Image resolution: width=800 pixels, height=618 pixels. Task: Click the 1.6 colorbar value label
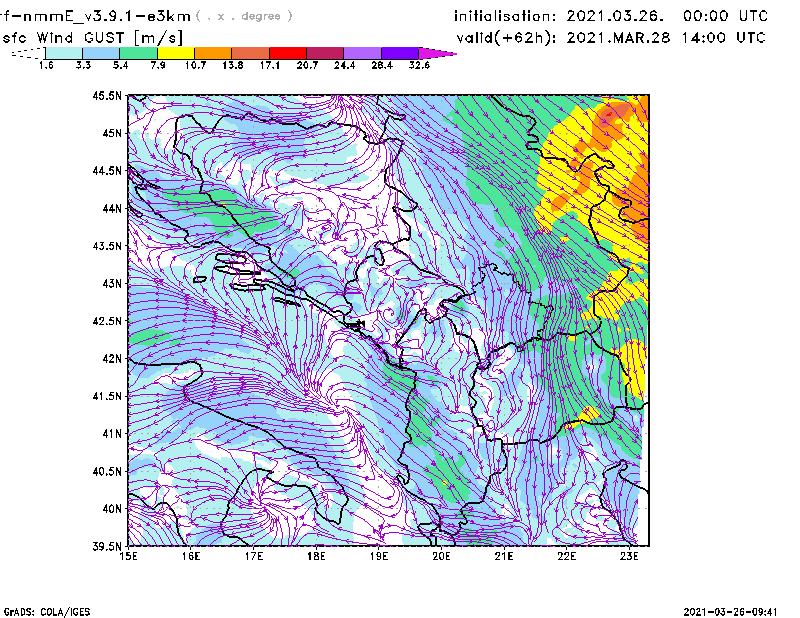coord(46,65)
